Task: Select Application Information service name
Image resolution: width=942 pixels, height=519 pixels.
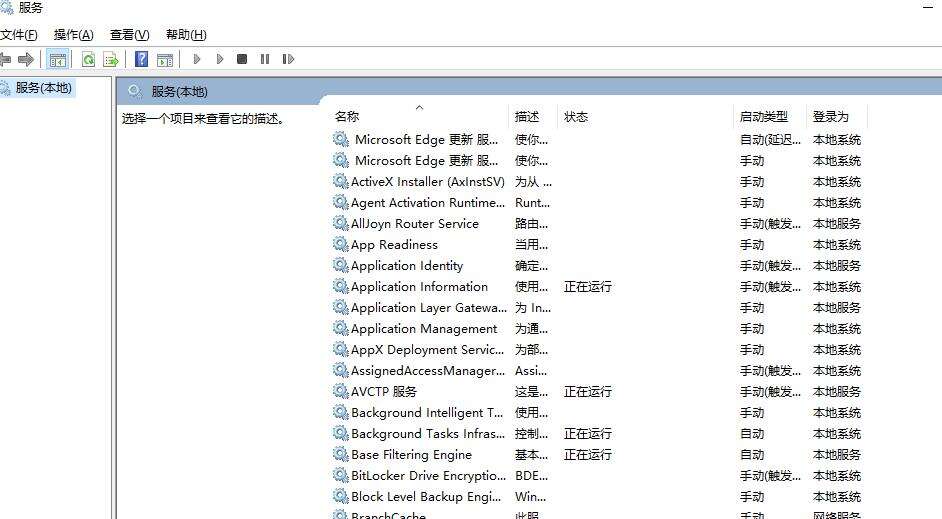Action: tap(419, 287)
